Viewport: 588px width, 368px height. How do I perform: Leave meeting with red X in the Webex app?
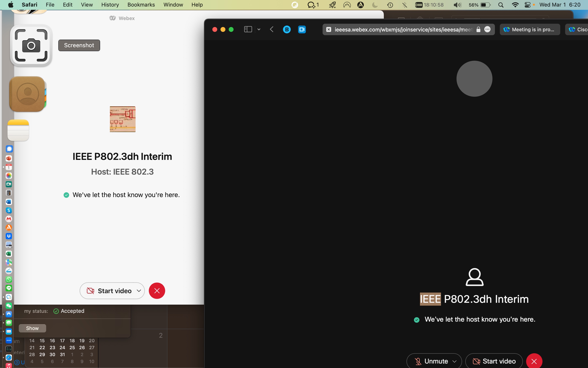coord(157,291)
